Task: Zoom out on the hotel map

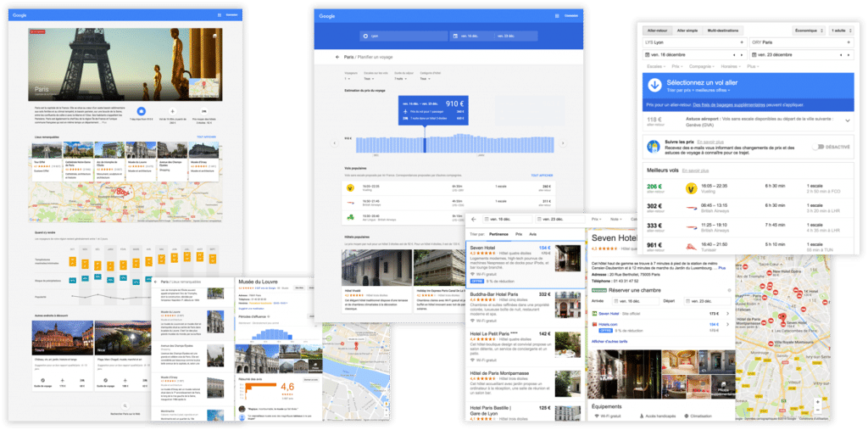Action: point(818,410)
